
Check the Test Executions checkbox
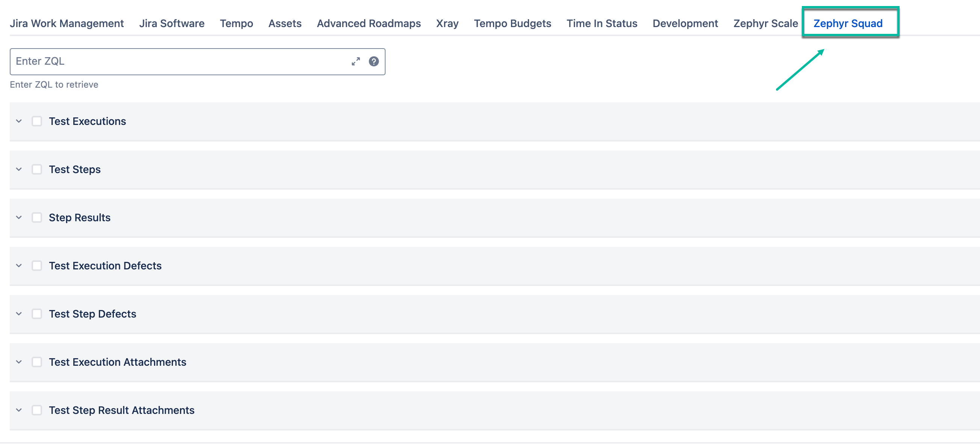click(x=36, y=121)
